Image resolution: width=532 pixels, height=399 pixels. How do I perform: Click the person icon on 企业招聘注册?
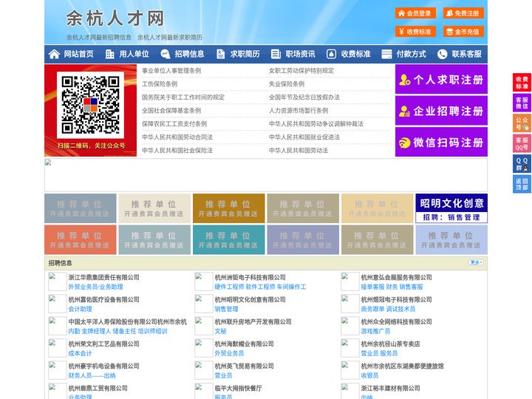[404, 111]
